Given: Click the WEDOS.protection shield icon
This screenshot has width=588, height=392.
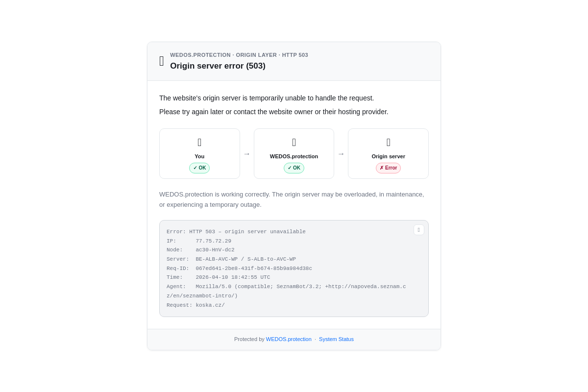Looking at the screenshot, I should (294, 143).
